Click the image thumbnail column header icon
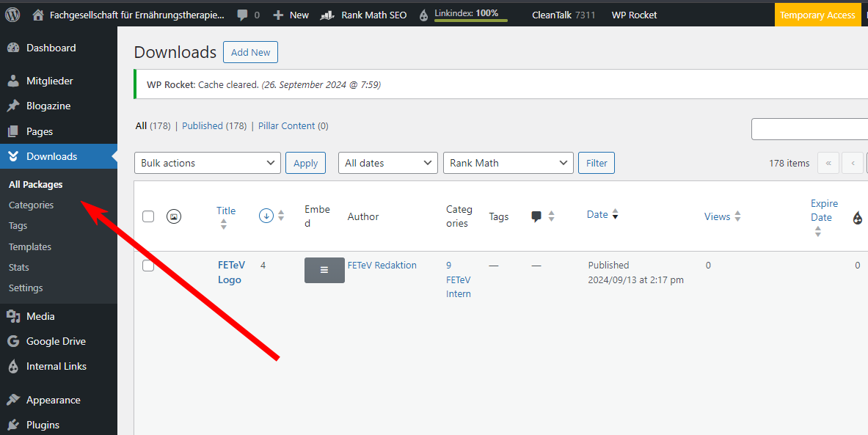This screenshot has width=868, height=435. [x=174, y=216]
